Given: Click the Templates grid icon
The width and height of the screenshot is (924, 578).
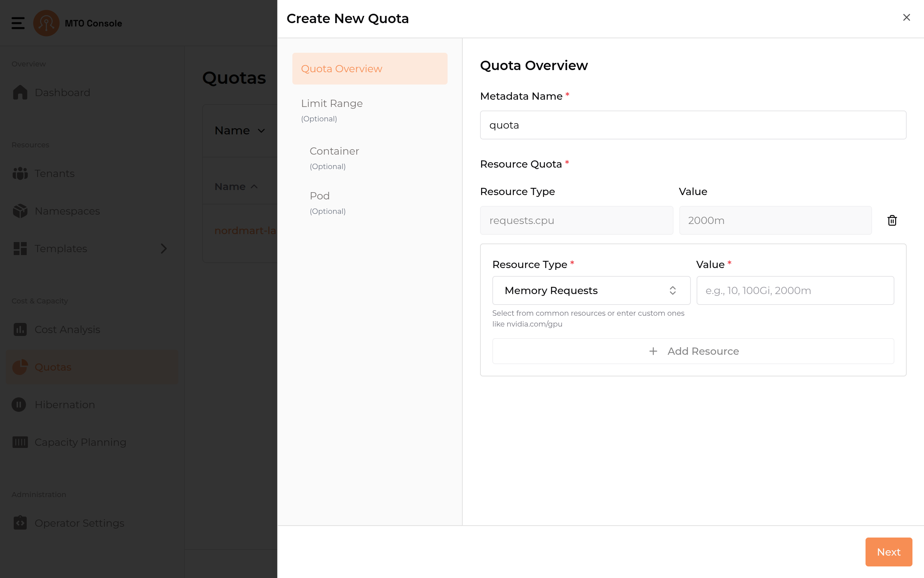Looking at the screenshot, I should point(20,249).
